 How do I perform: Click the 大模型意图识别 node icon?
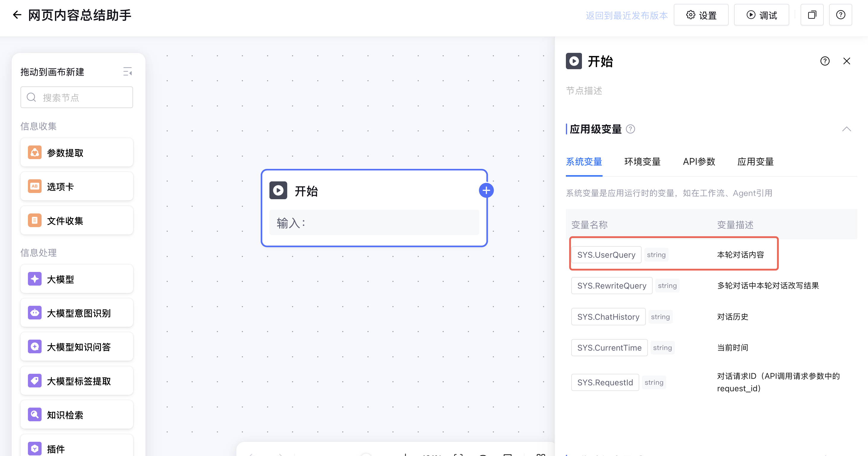coord(35,313)
